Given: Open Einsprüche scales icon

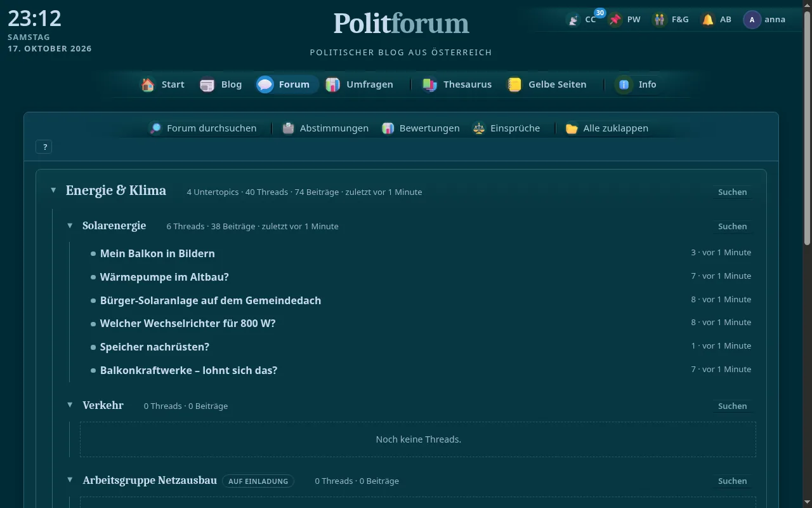Looking at the screenshot, I should tap(479, 128).
